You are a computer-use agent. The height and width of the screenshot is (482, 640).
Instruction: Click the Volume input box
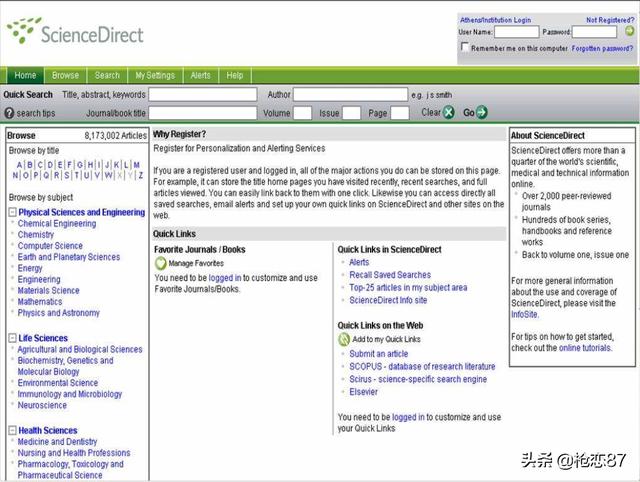click(303, 113)
